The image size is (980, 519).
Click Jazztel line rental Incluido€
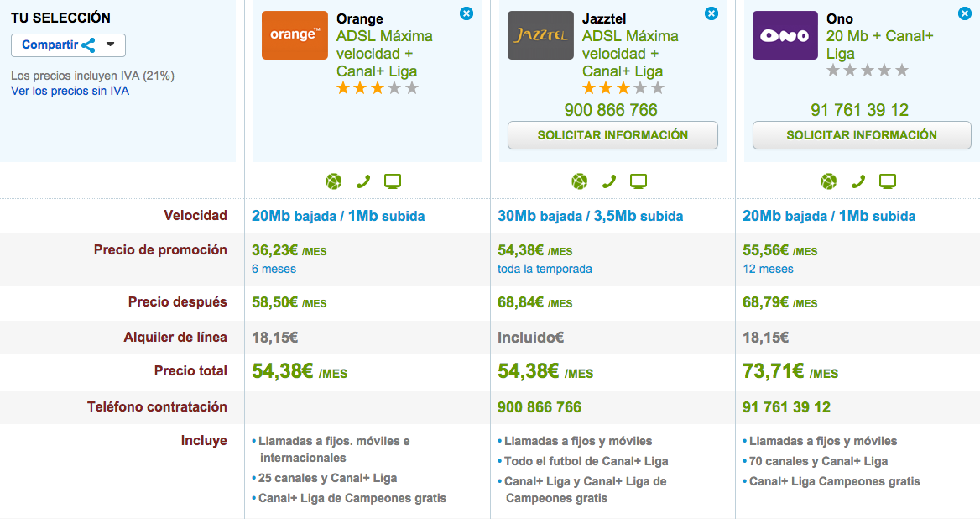point(530,338)
